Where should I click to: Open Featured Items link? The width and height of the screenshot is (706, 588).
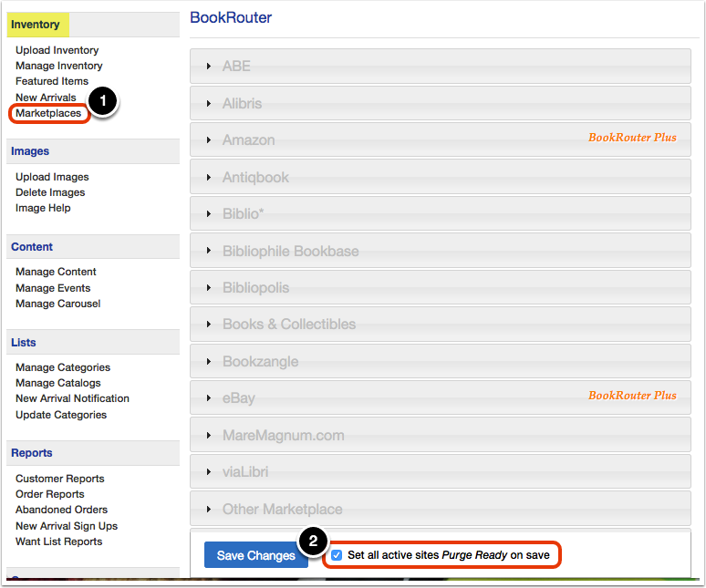pos(52,81)
